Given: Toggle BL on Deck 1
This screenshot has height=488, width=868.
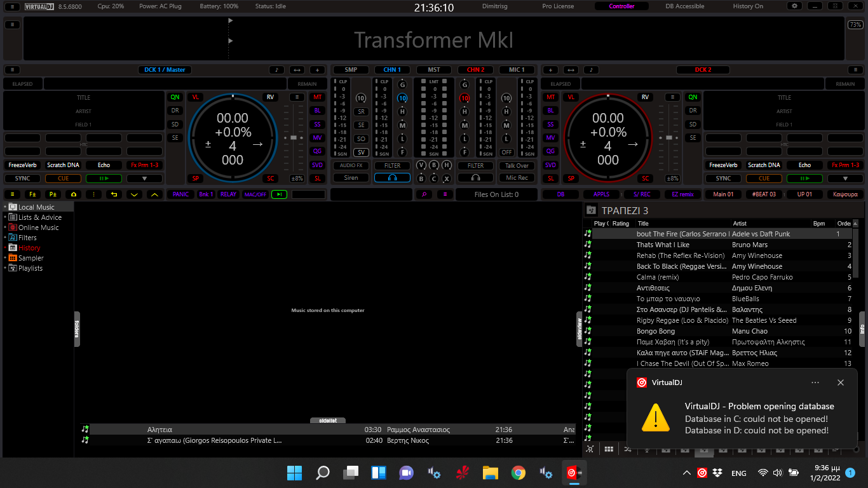Looking at the screenshot, I should (x=317, y=111).
